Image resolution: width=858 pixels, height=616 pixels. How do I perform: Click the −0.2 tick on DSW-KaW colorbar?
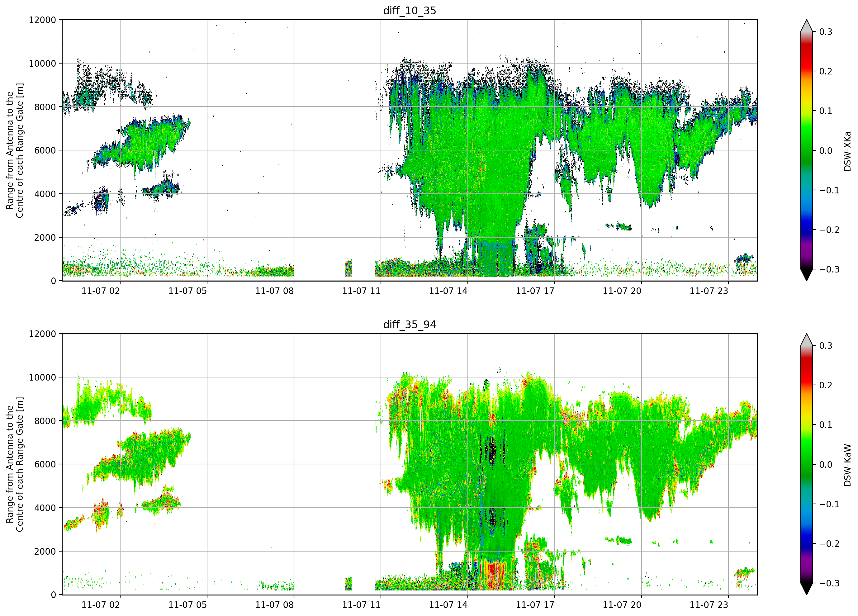pos(829,544)
